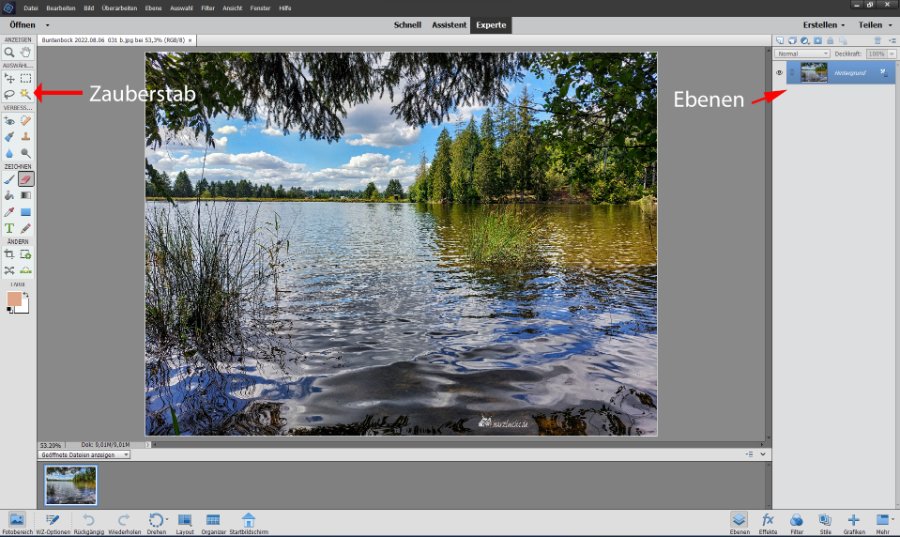Select the Move tool
Screen dimensions: 900x537
9,78
